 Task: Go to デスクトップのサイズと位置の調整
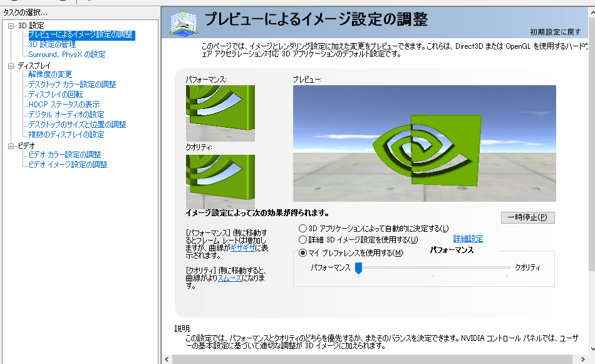coord(77,125)
